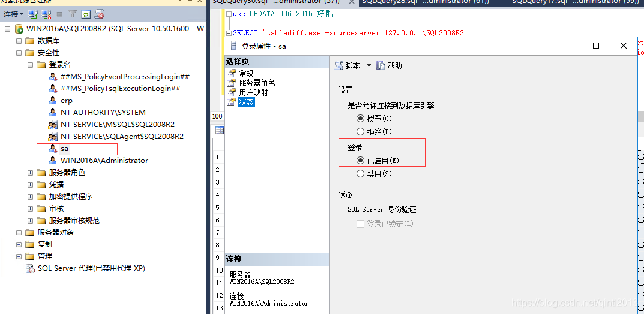Click SQL Server 代理 agent icon
This screenshot has height=314, width=644.
pos(30,268)
